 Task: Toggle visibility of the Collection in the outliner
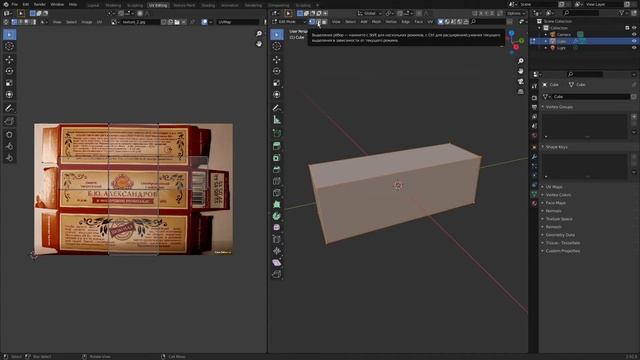634,28
